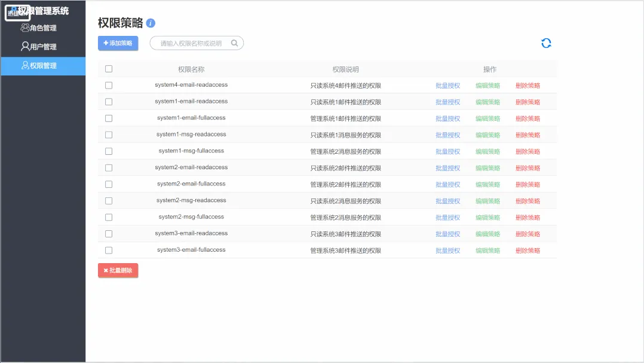
Task: Click 批量授权 for system1-email-readaccess
Action: (447, 102)
